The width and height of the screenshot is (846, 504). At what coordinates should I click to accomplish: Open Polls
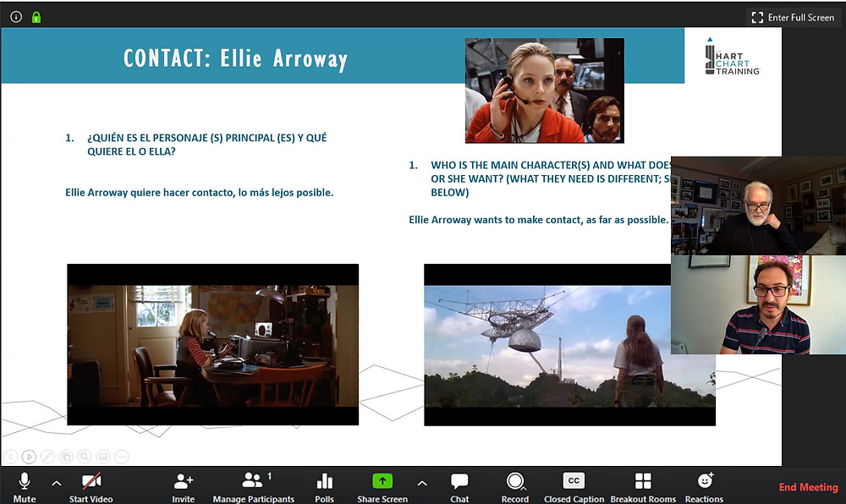click(324, 488)
